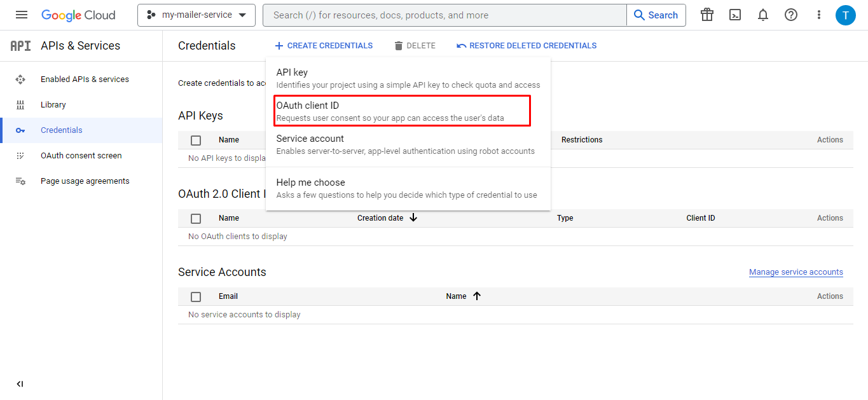Open the Google Cloud navigation menu
This screenshot has width=868, height=400.
pos(22,14)
